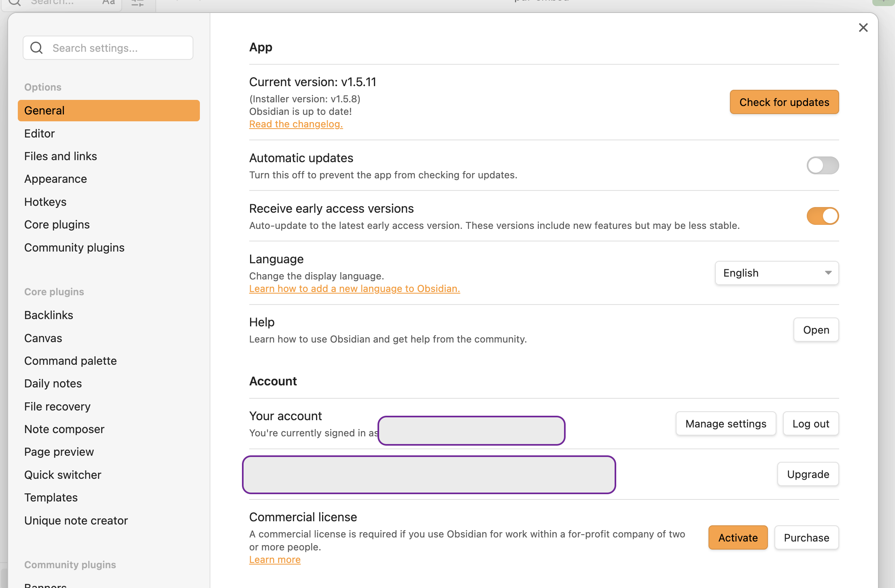
Task: Switch to the Appearance section
Action: pos(55,179)
